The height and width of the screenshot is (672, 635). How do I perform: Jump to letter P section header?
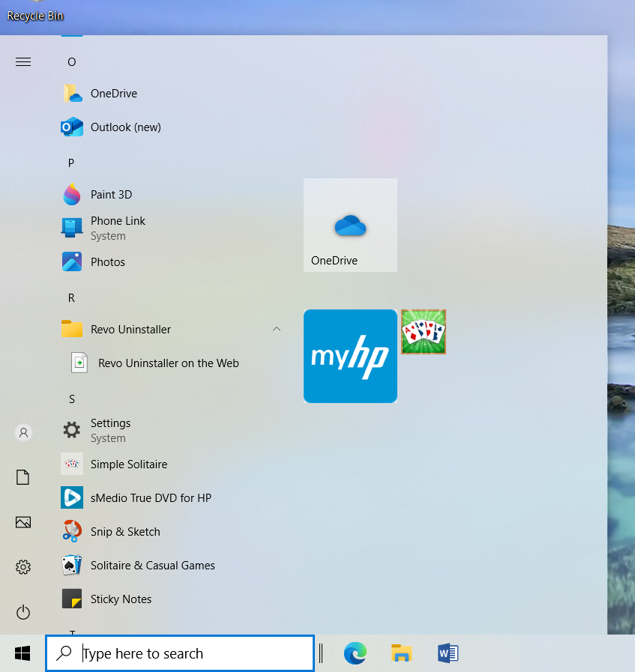click(x=71, y=163)
